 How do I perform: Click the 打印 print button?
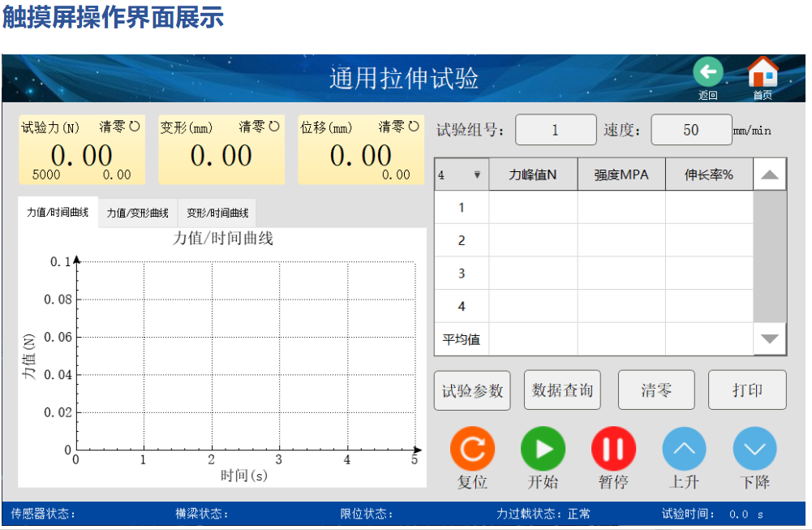[x=747, y=390]
